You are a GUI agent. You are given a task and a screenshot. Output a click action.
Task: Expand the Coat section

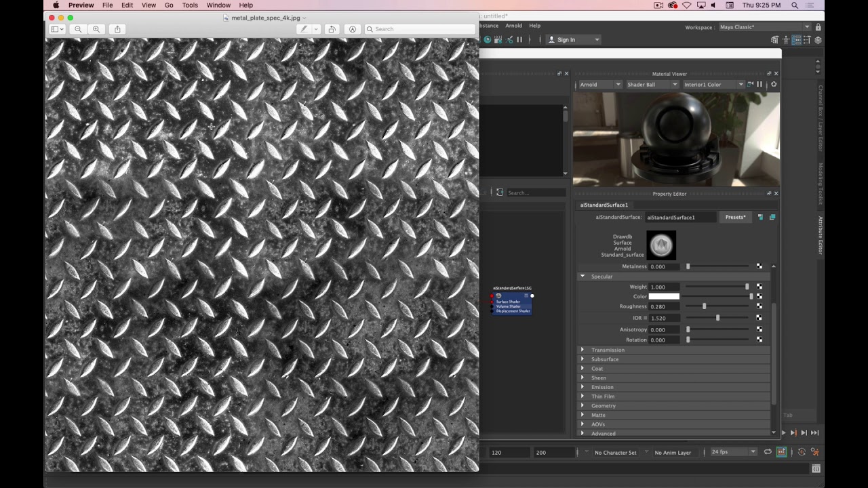pos(582,369)
